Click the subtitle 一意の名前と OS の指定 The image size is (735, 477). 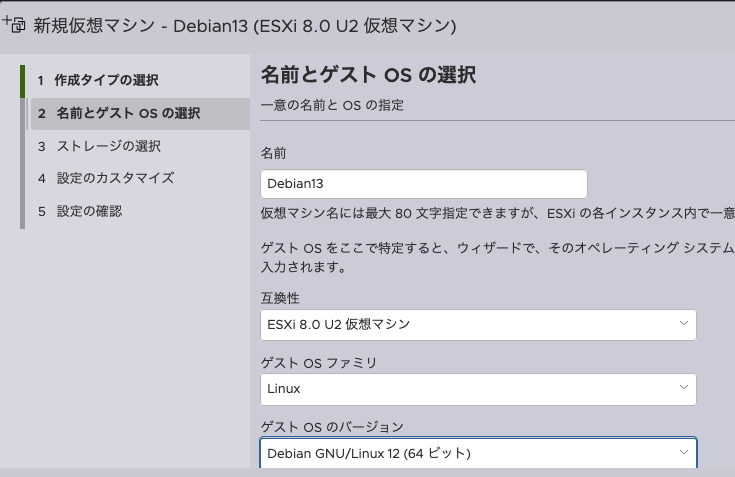[x=332, y=105]
